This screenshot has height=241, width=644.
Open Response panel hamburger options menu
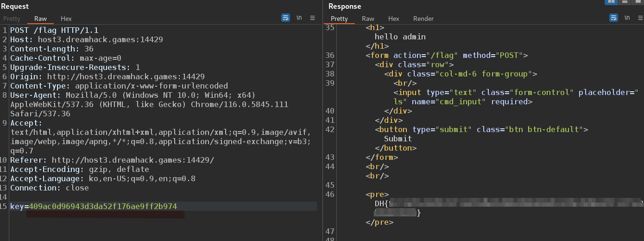(x=640, y=18)
